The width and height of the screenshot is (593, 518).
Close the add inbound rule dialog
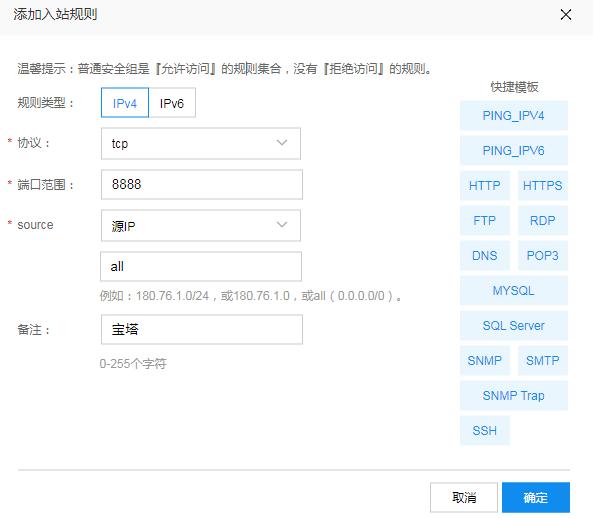565,15
